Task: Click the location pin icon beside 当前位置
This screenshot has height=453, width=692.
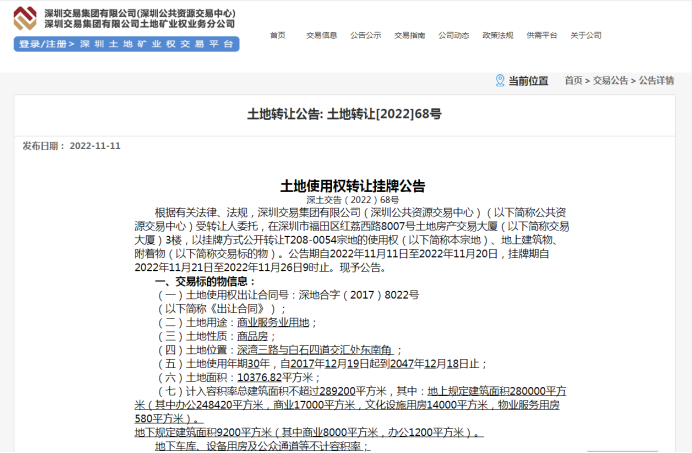Action: (500, 80)
